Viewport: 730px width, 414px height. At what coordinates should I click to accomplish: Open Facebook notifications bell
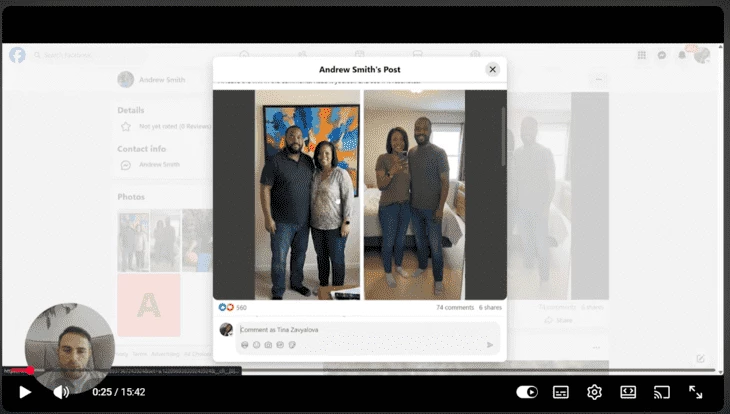pos(683,55)
